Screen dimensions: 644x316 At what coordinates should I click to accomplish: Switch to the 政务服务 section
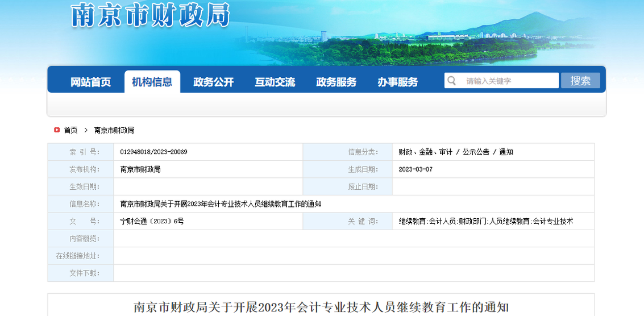pyautogui.click(x=336, y=82)
